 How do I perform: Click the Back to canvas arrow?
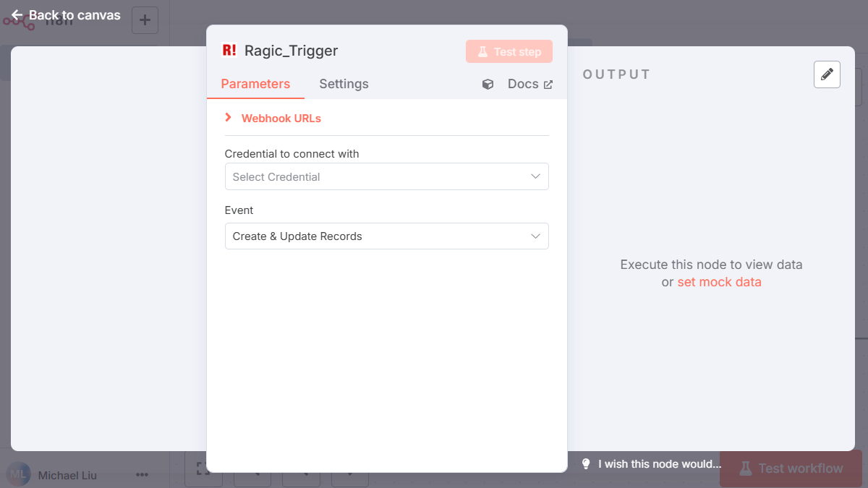pyautogui.click(x=17, y=15)
